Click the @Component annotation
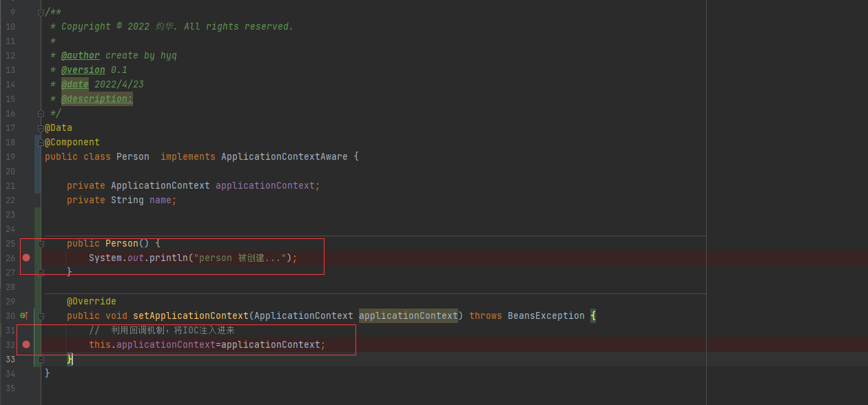Image resolution: width=868 pixels, height=405 pixels. [x=72, y=142]
